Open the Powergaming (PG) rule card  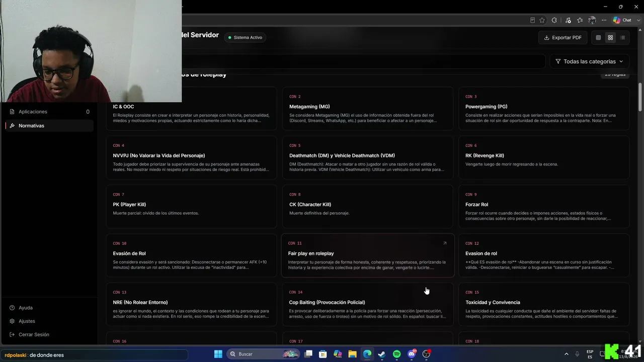pos(544,109)
